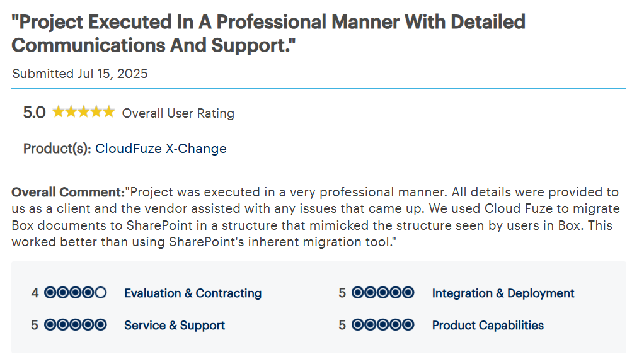Open the CloudFuze X-Change product link

pos(161,149)
